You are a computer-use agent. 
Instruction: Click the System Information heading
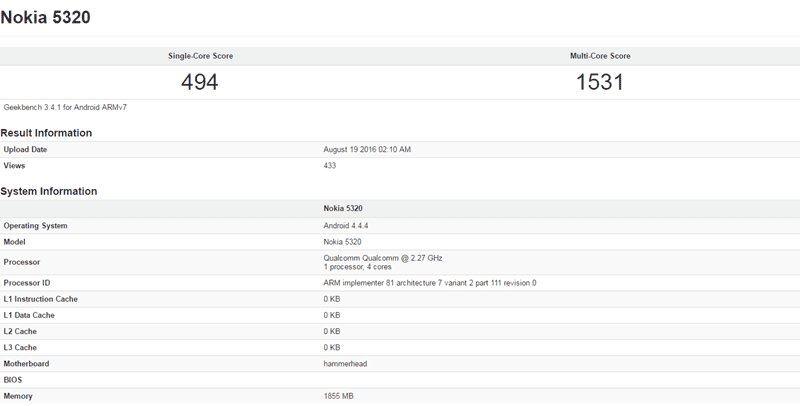pos(49,191)
